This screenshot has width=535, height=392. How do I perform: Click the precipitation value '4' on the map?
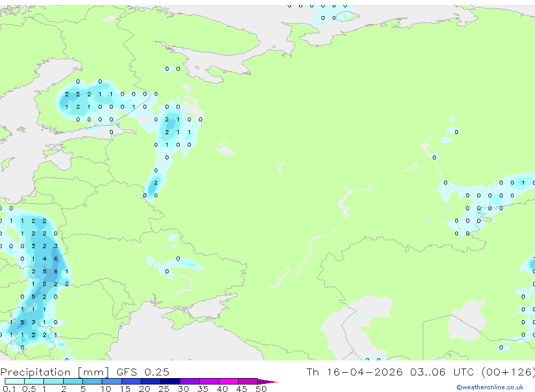[x=44, y=259]
